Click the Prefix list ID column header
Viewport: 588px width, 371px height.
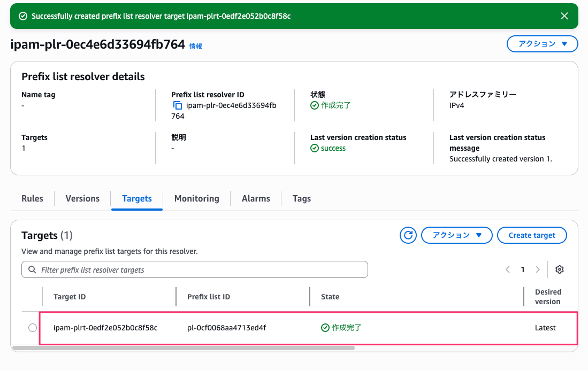pos(209,297)
